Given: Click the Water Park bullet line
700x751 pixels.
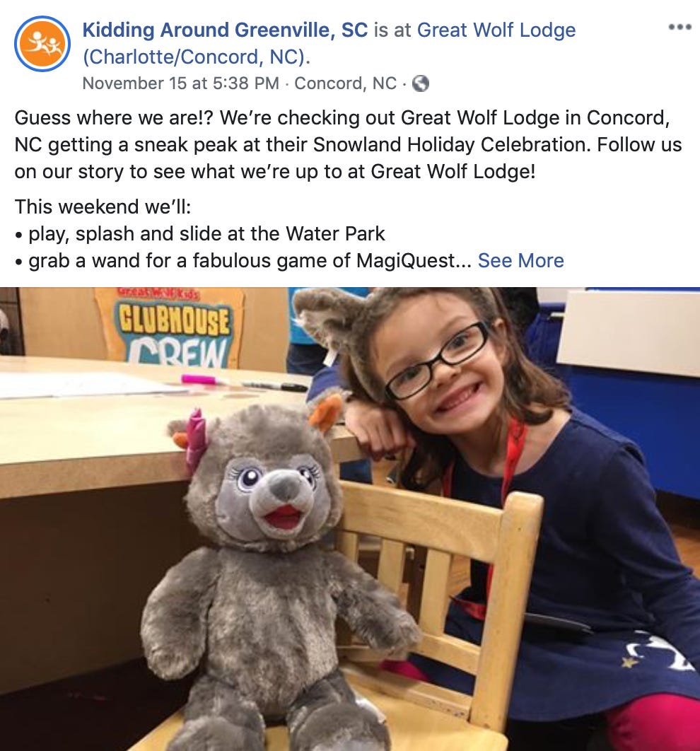Looking at the screenshot, I should tap(199, 234).
